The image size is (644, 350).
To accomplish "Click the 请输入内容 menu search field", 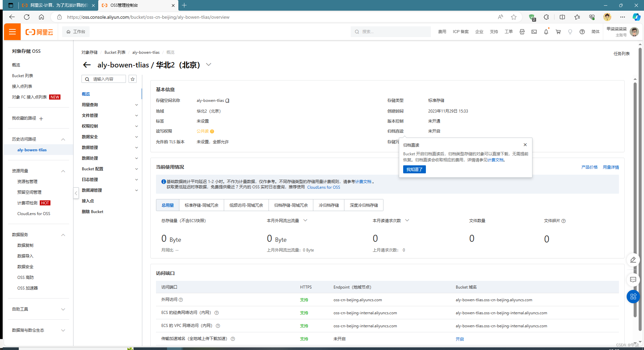I will point(104,79).
